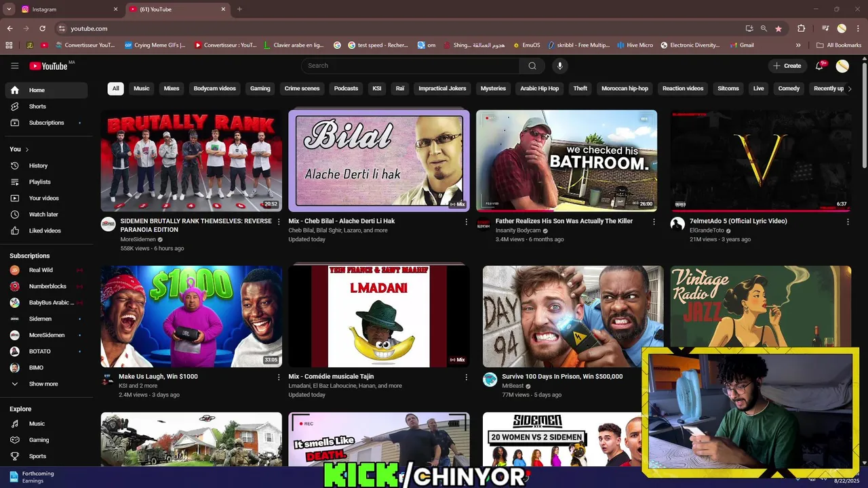Open Chrome extensions puzzle icon

pyautogui.click(x=801, y=28)
